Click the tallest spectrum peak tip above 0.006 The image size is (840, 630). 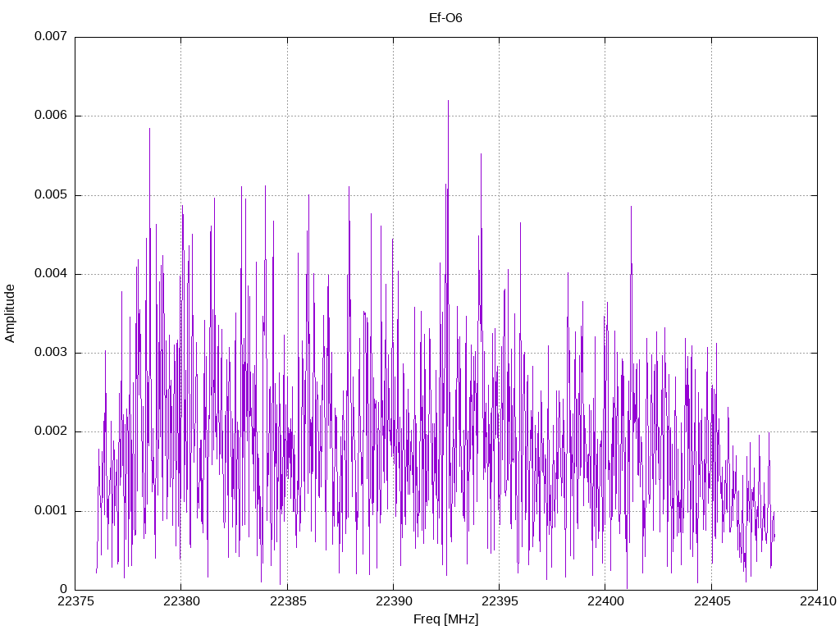pos(449,101)
